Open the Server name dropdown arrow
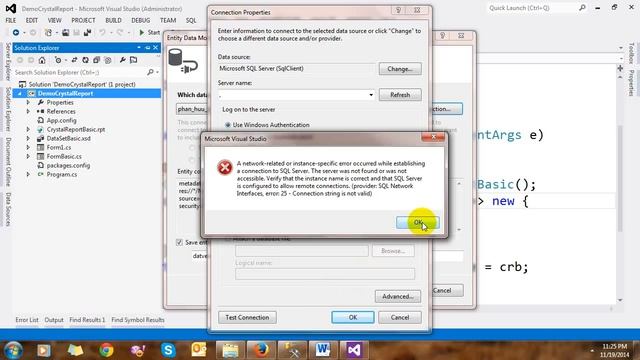 tap(371, 95)
